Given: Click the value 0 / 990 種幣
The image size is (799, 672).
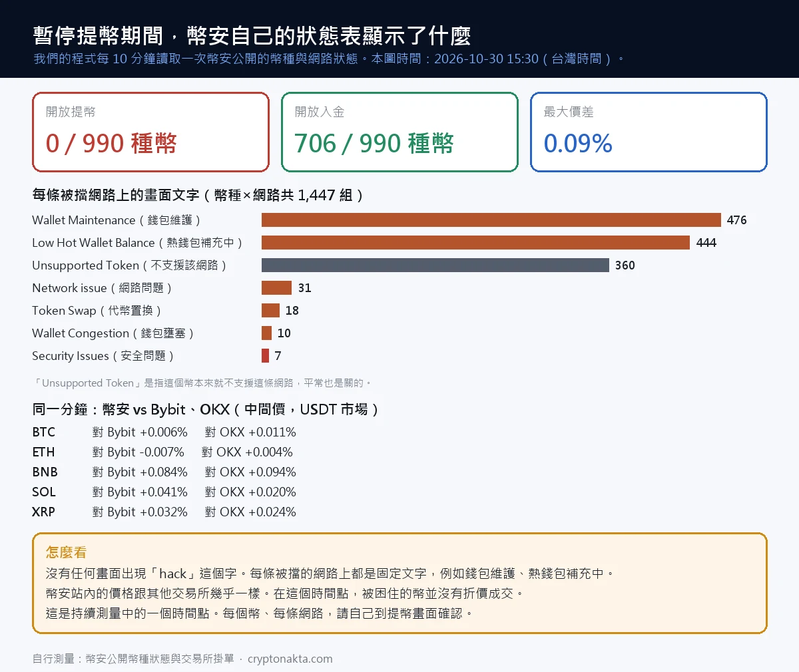Looking at the screenshot, I should (111, 144).
